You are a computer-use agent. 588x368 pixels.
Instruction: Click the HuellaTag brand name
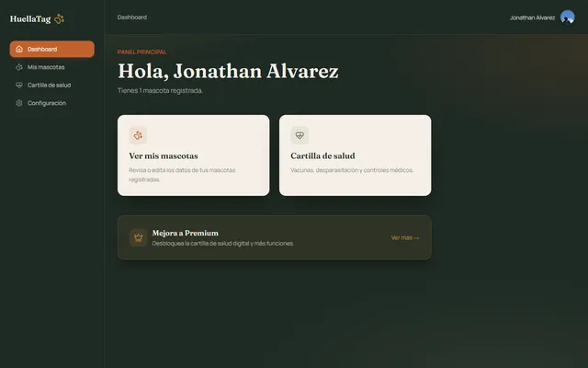(30, 18)
